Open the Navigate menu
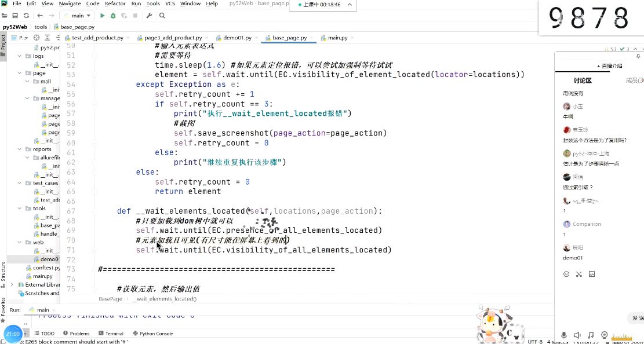644x344 pixels. tap(70, 3)
